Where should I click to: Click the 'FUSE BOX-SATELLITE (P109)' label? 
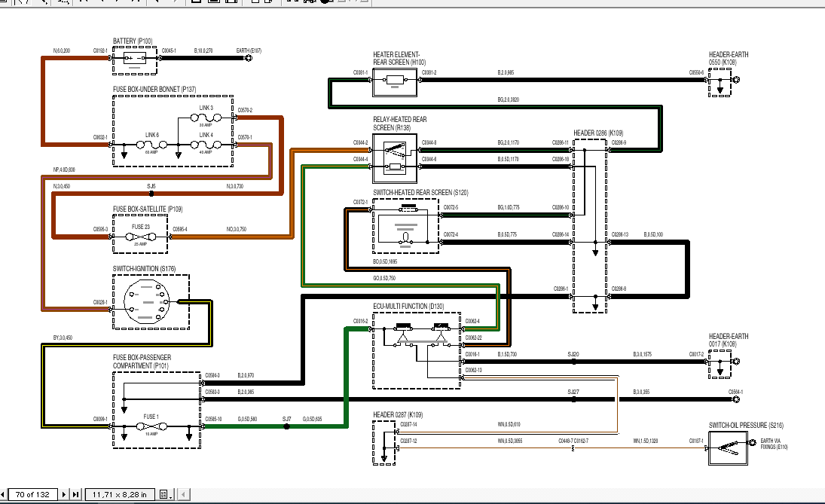[x=148, y=209]
